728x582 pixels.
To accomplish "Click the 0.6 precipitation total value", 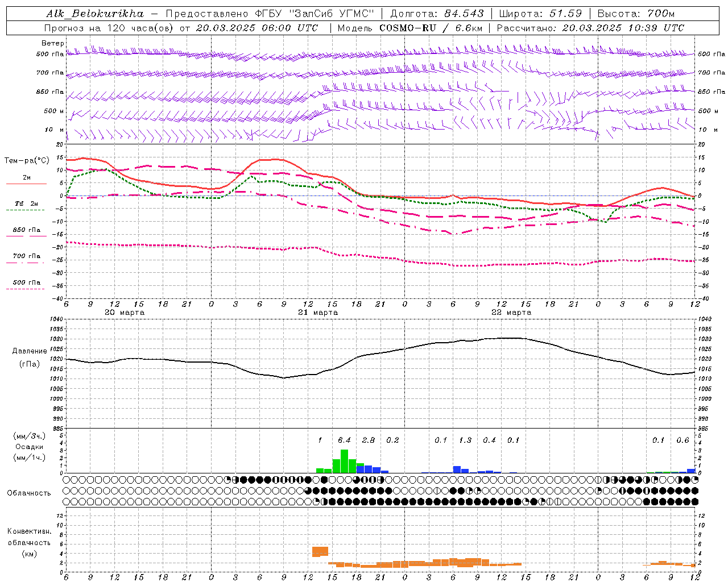I will click(682, 440).
